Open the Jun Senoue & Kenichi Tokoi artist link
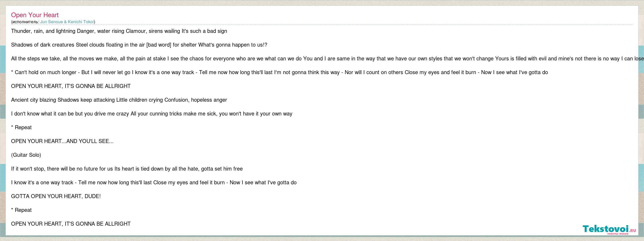This screenshot has width=644, height=241. tap(67, 22)
